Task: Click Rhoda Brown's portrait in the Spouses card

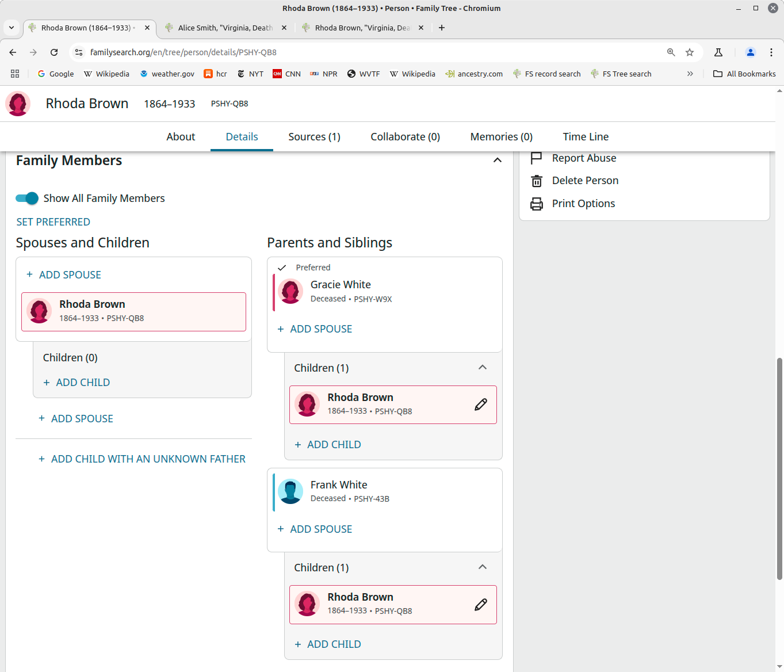Action: (39, 311)
